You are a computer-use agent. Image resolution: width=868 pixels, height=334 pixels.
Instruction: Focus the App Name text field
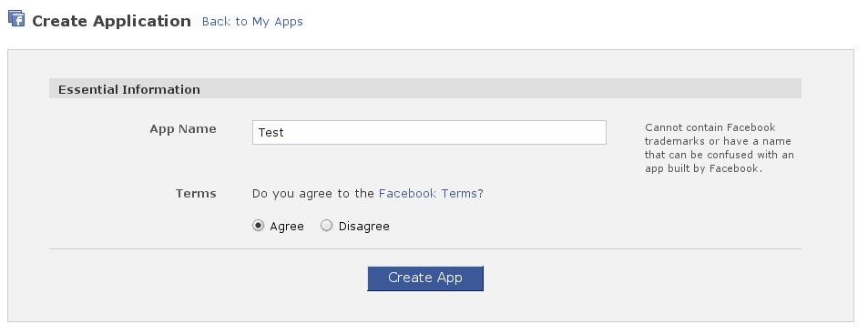click(x=429, y=132)
